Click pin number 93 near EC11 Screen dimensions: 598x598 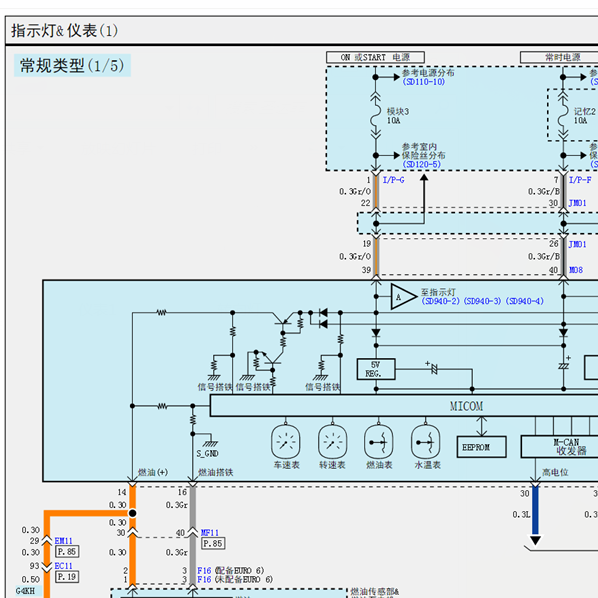pyautogui.click(x=35, y=566)
